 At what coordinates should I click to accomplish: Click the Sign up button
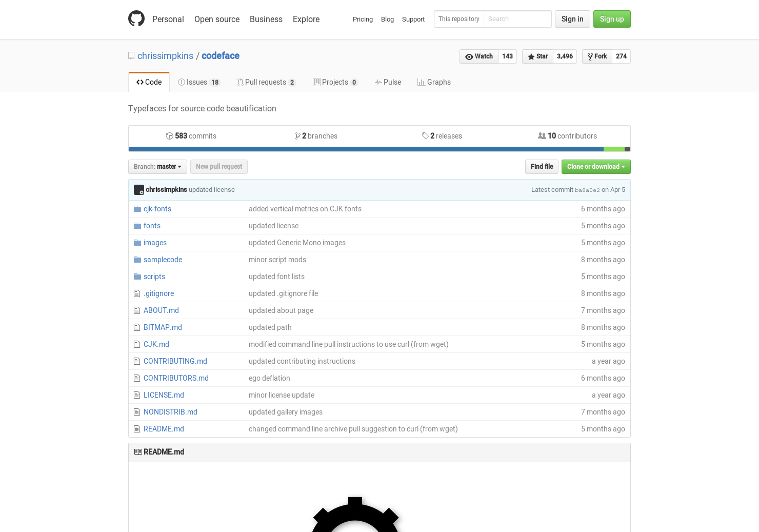[x=612, y=19]
